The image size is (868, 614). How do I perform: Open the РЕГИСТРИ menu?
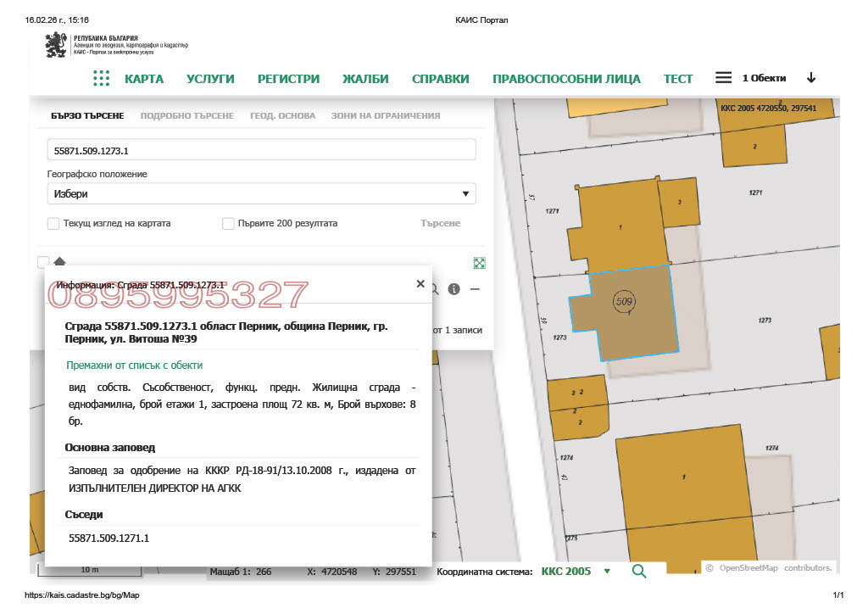[x=288, y=79]
